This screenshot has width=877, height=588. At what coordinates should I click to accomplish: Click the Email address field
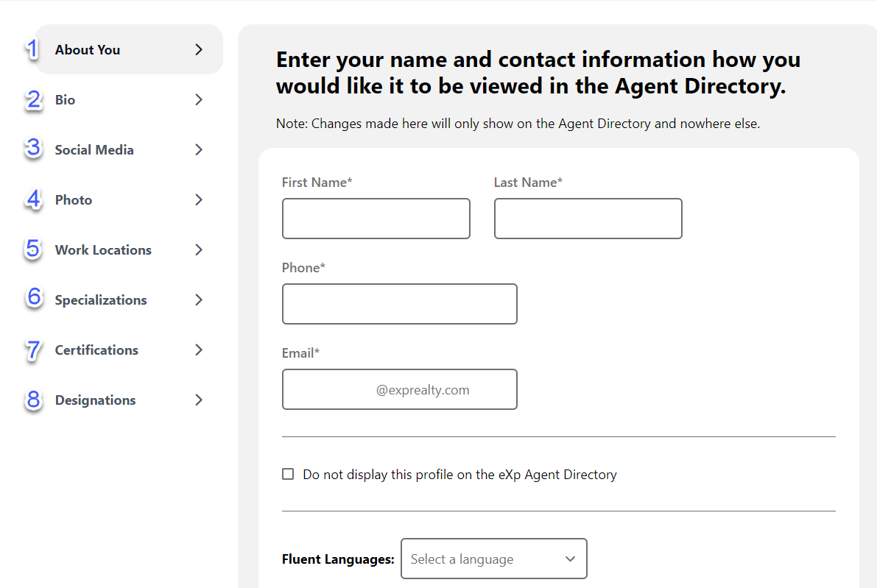[x=399, y=389]
